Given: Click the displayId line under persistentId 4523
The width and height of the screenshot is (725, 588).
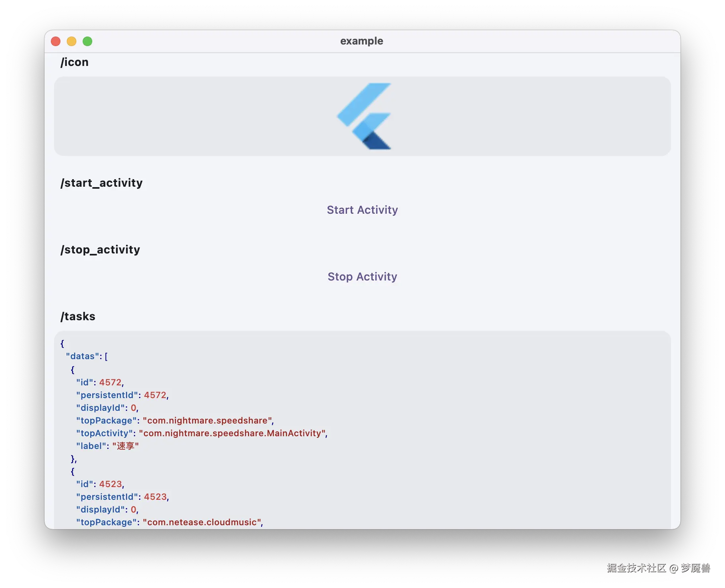Looking at the screenshot, I should [107, 509].
